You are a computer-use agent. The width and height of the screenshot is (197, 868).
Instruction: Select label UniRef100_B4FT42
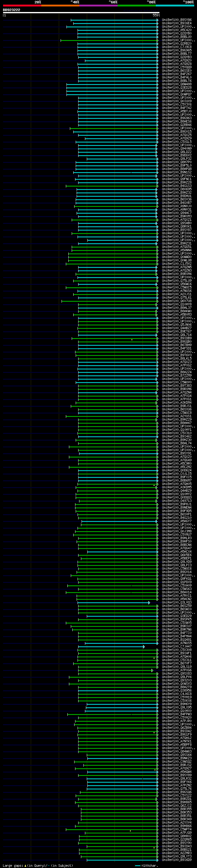(x=176, y=108)
